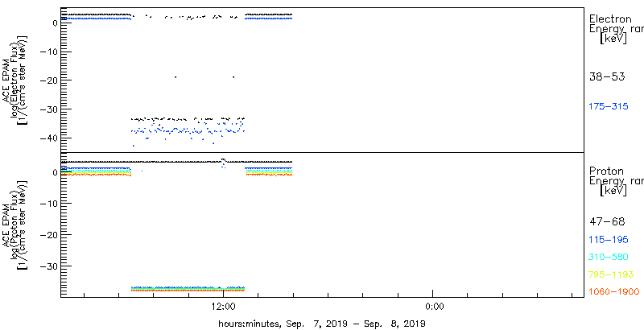Click the -30 tick label on the proton plot

pos(47,266)
